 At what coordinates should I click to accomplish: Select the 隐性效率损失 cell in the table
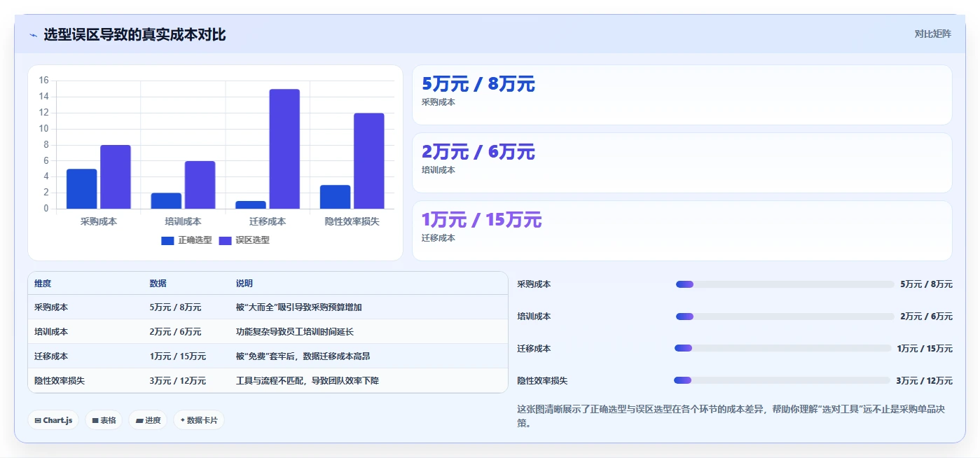pos(60,381)
